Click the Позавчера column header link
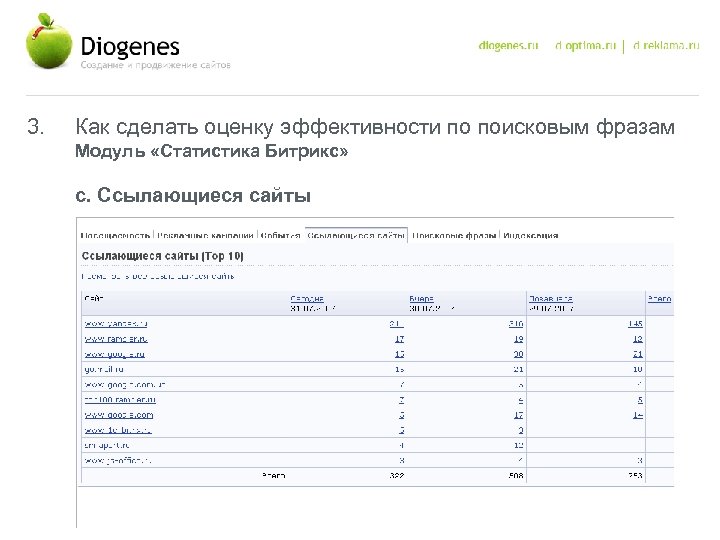 click(x=550, y=298)
